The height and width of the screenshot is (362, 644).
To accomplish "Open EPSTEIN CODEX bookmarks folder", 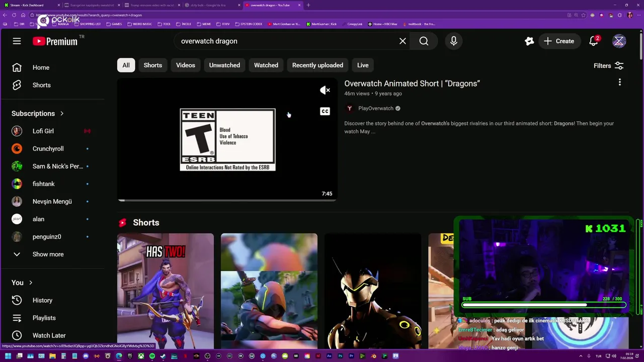I will click(x=248, y=24).
